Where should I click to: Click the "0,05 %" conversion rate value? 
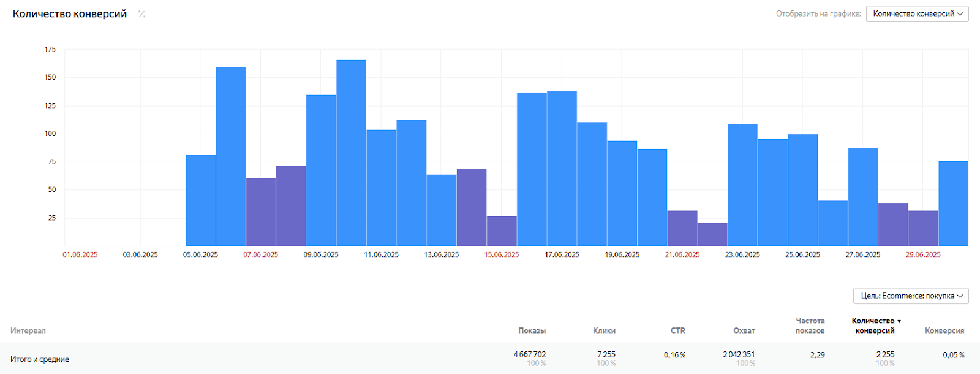[954, 355]
